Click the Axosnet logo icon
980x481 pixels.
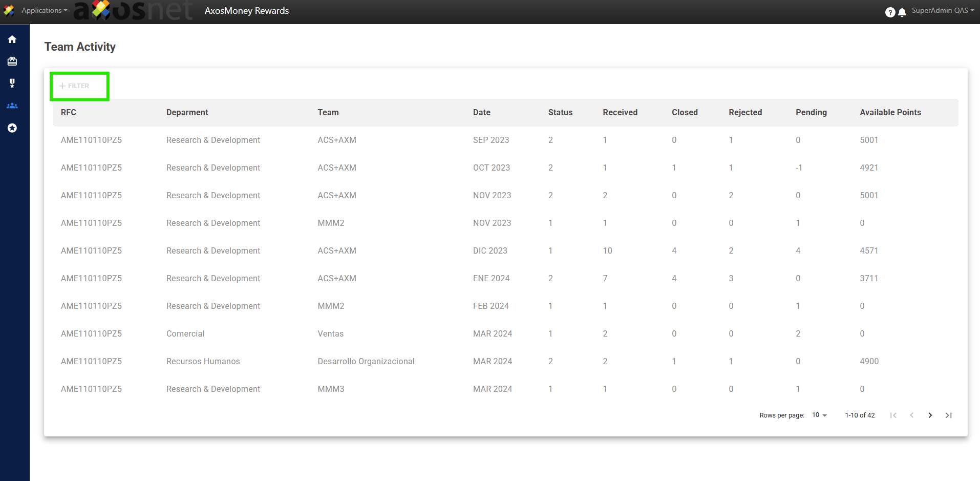(9, 10)
